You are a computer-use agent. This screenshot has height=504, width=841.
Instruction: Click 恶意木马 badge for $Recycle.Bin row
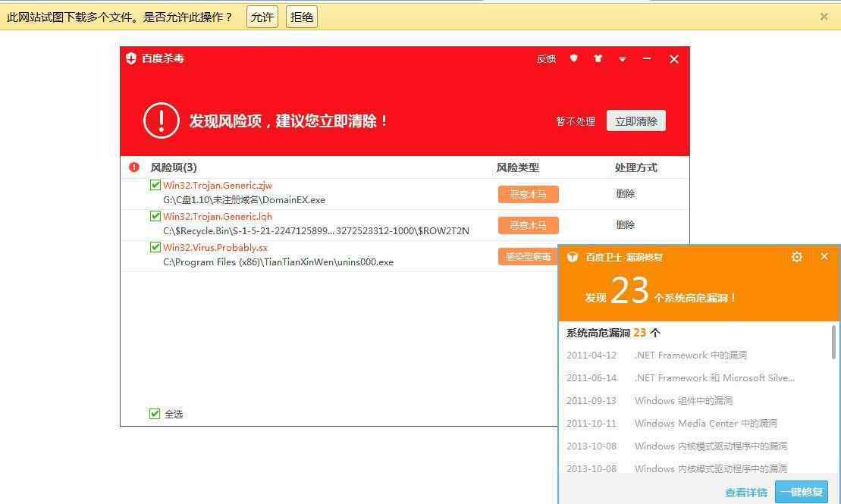(529, 225)
